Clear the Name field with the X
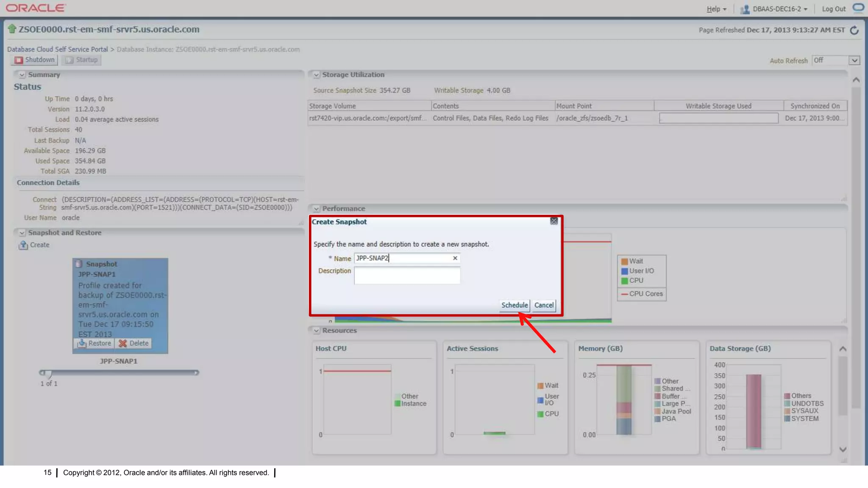This screenshot has height=488, width=868. click(455, 258)
